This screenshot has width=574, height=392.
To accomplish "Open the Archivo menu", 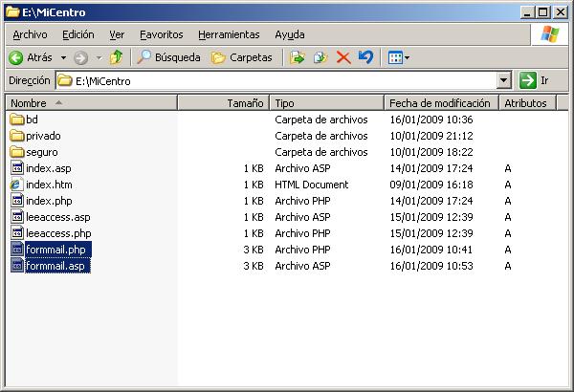I will [x=30, y=34].
